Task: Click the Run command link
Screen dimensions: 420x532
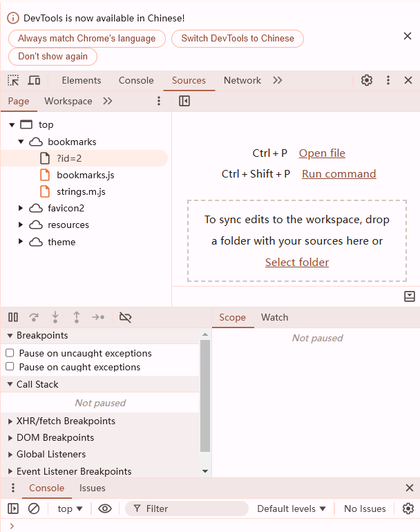Action: point(339,173)
